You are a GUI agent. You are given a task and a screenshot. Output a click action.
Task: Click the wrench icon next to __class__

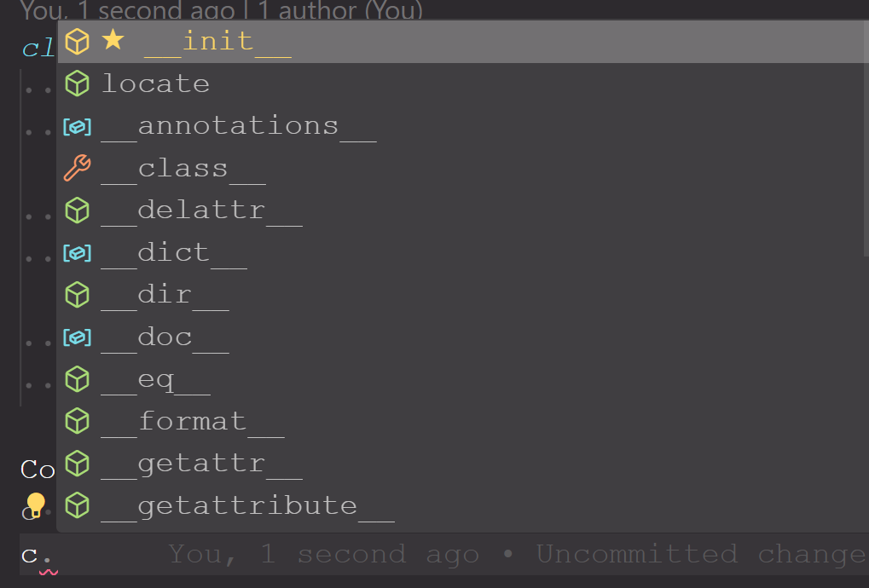click(76, 167)
